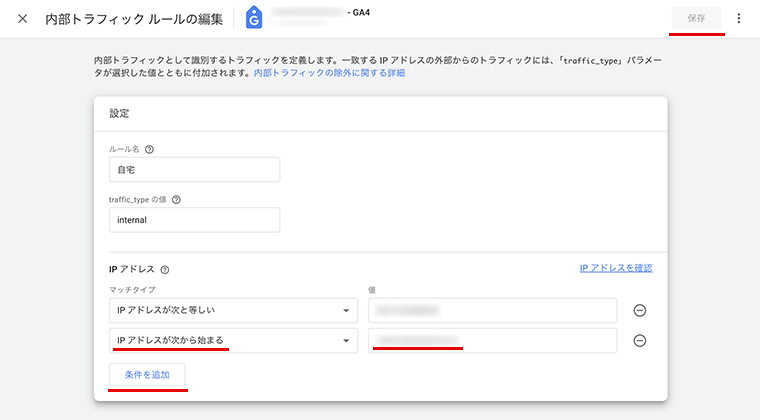Click help icon next to ルール名
The image size is (760, 420).
[x=149, y=149]
